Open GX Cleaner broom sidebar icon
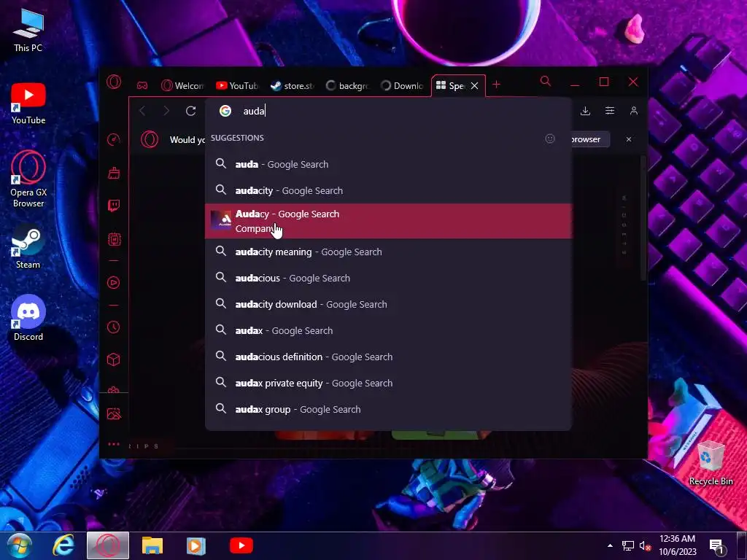 pyautogui.click(x=113, y=173)
